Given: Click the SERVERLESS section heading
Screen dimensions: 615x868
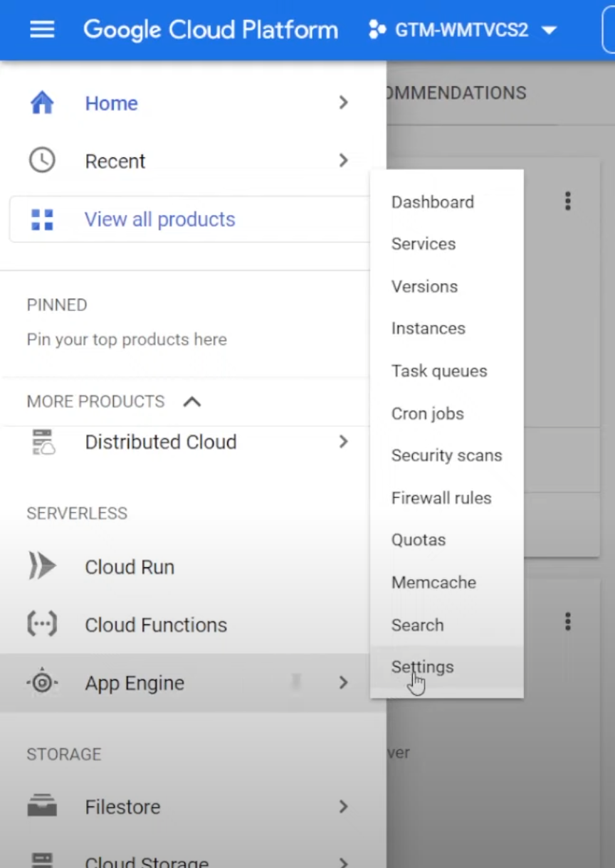Looking at the screenshot, I should (77, 514).
